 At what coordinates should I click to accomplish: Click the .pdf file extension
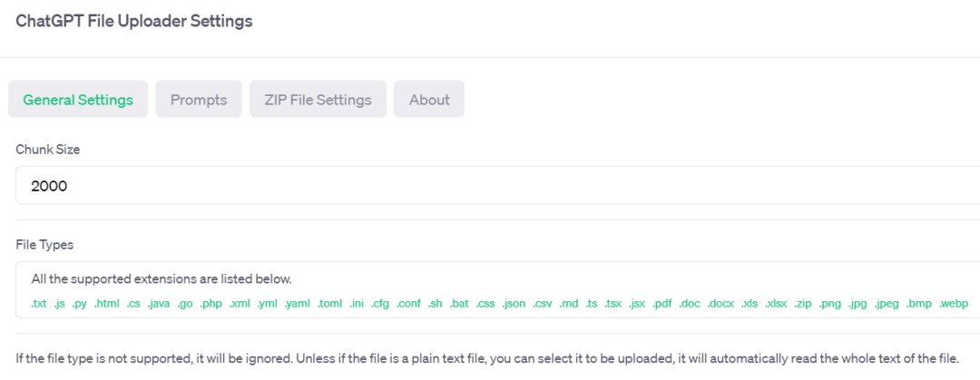pyautogui.click(x=662, y=304)
